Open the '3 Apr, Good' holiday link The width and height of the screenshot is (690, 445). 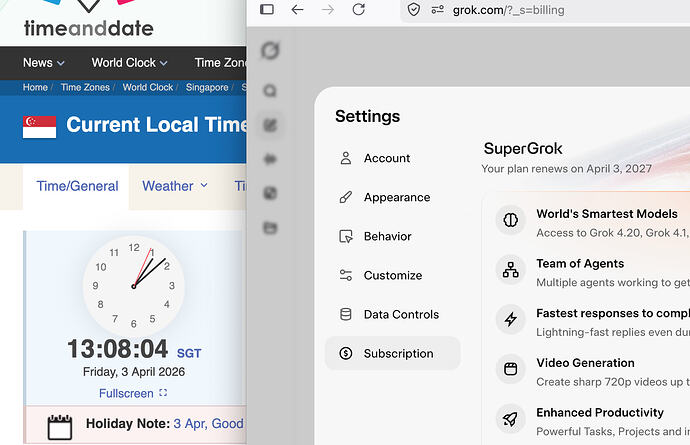(x=208, y=423)
